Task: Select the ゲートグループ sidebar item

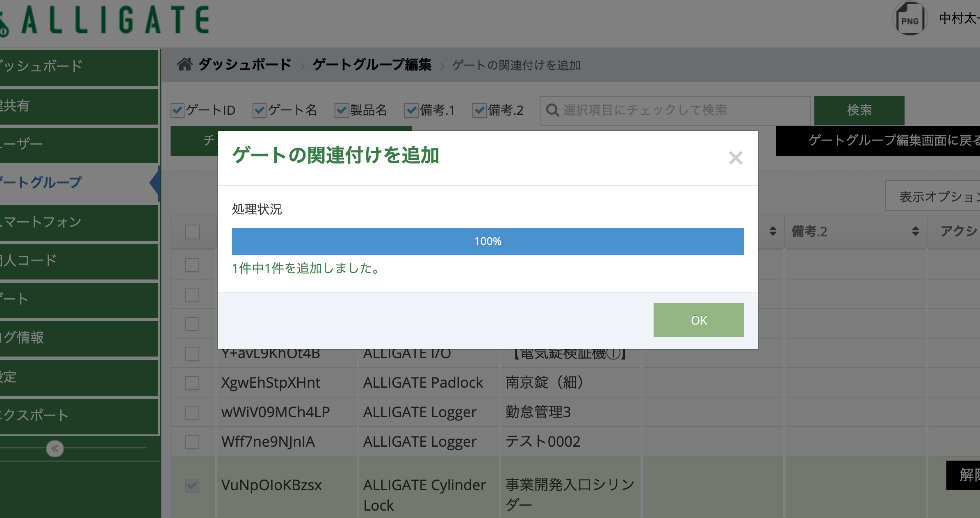Action: point(79,183)
